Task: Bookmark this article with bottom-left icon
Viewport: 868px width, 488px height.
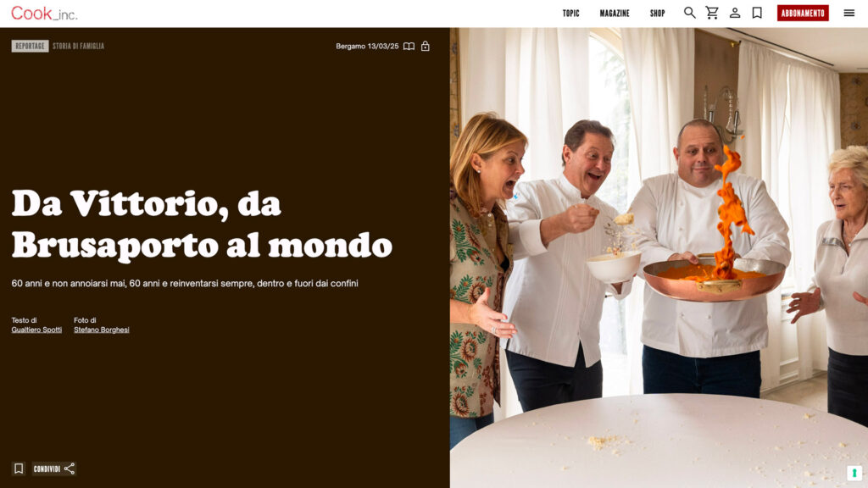Action: pos(19,469)
